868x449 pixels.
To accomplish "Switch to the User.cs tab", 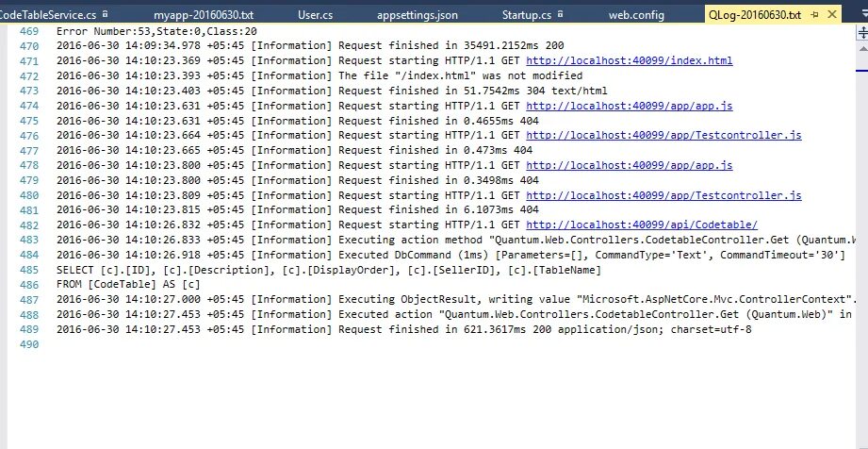I will (x=315, y=15).
